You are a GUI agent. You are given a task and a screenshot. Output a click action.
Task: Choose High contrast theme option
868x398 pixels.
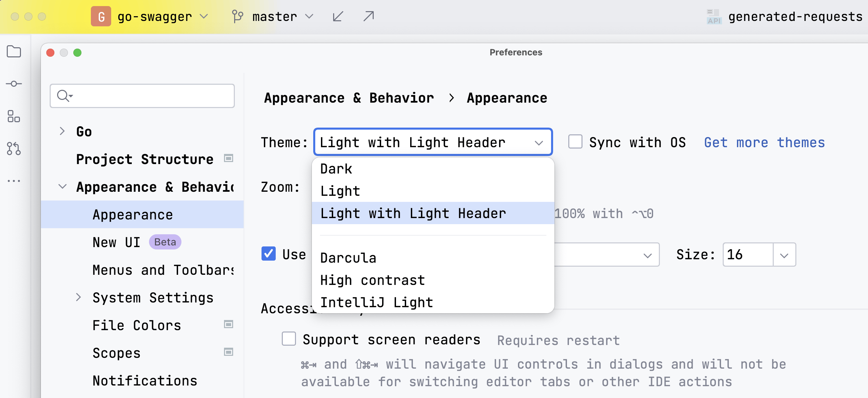372,280
